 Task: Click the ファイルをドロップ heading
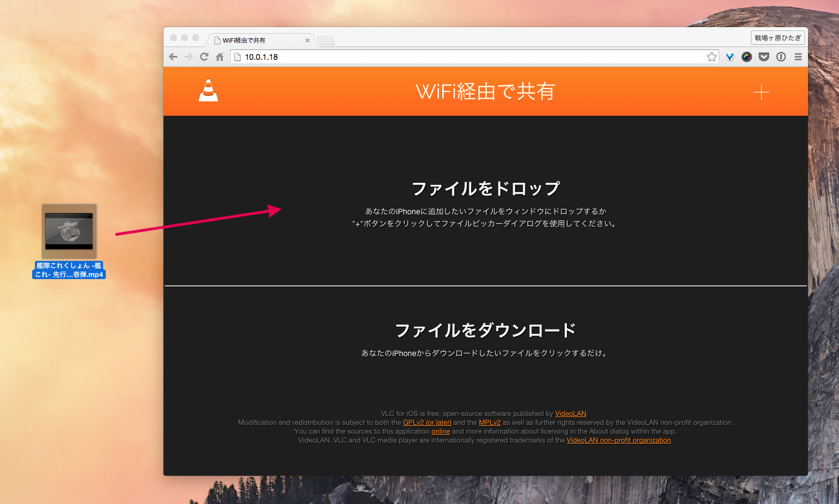(x=485, y=189)
